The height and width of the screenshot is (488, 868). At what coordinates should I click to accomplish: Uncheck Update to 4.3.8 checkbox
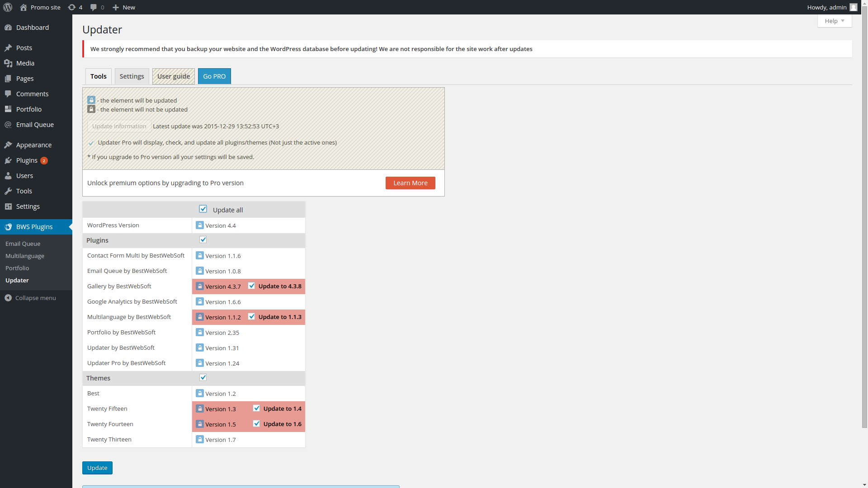(252, 286)
